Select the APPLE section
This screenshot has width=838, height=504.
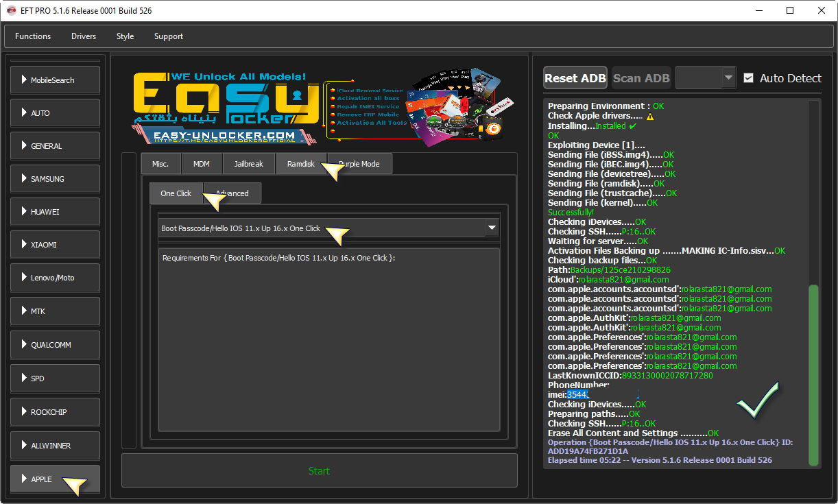(55, 479)
